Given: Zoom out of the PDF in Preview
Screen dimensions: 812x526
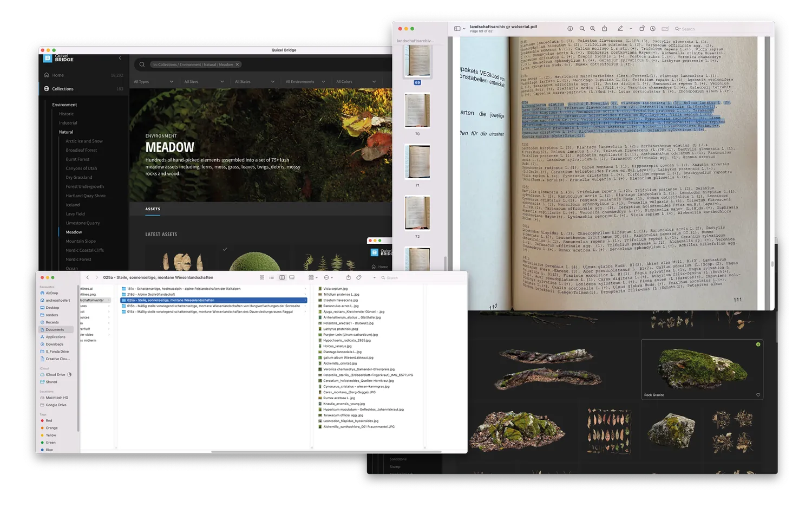Looking at the screenshot, I should 582,29.
